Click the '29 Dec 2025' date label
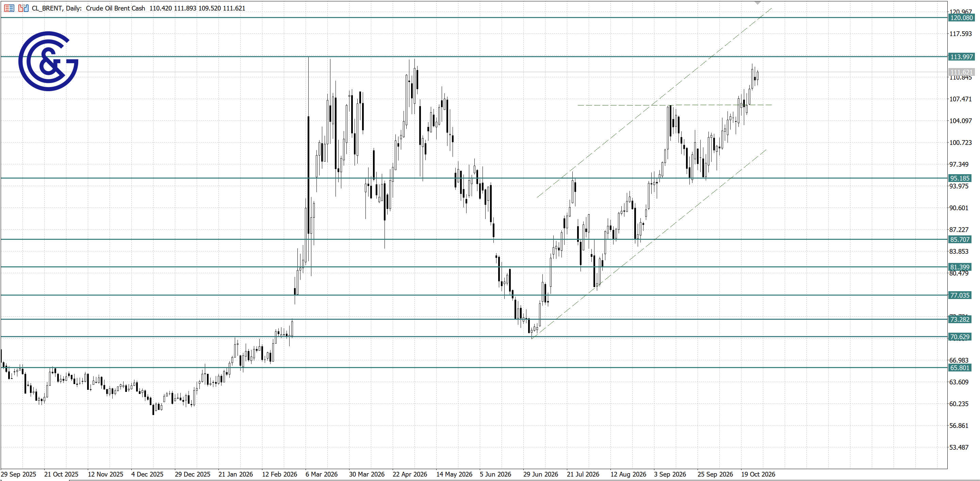980x481 pixels. [x=193, y=475]
